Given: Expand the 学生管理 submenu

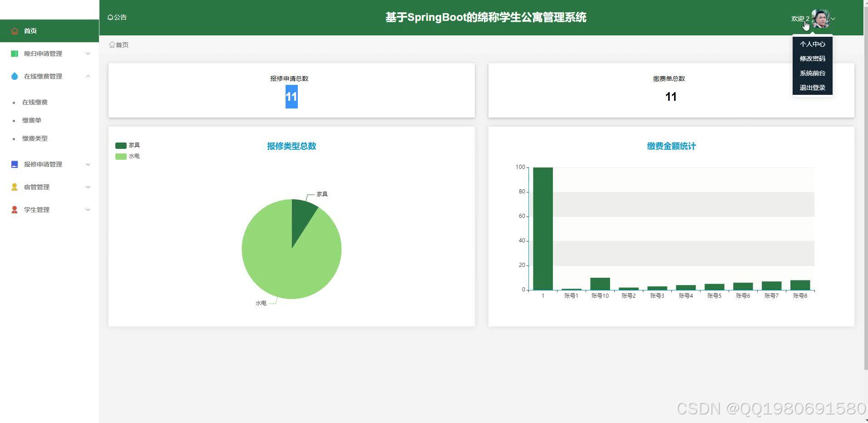Looking at the screenshot, I should (88, 209).
